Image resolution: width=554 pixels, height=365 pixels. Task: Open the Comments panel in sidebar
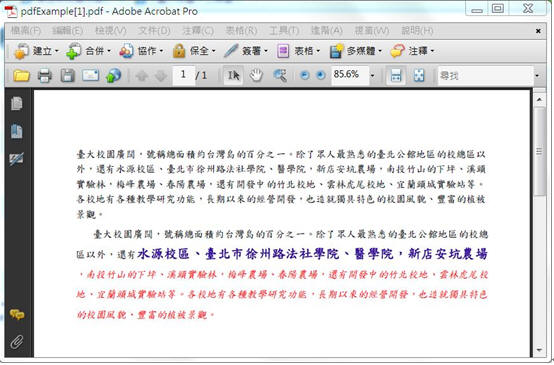tap(17, 314)
